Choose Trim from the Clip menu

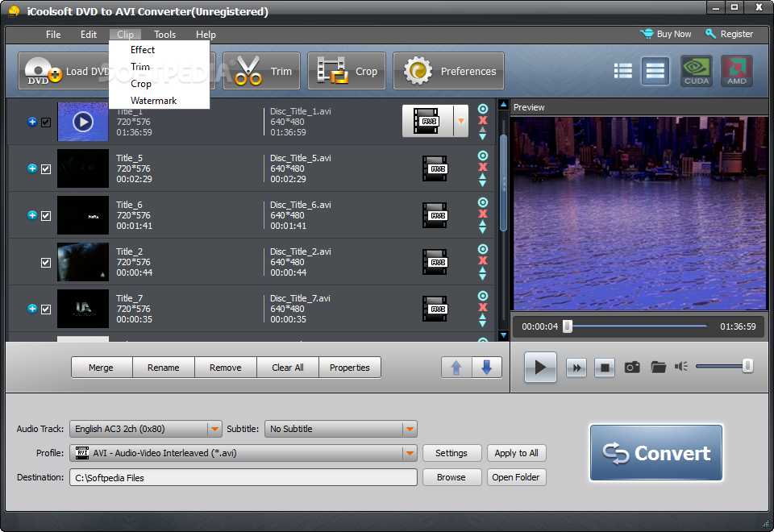pyautogui.click(x=140, y=67)
